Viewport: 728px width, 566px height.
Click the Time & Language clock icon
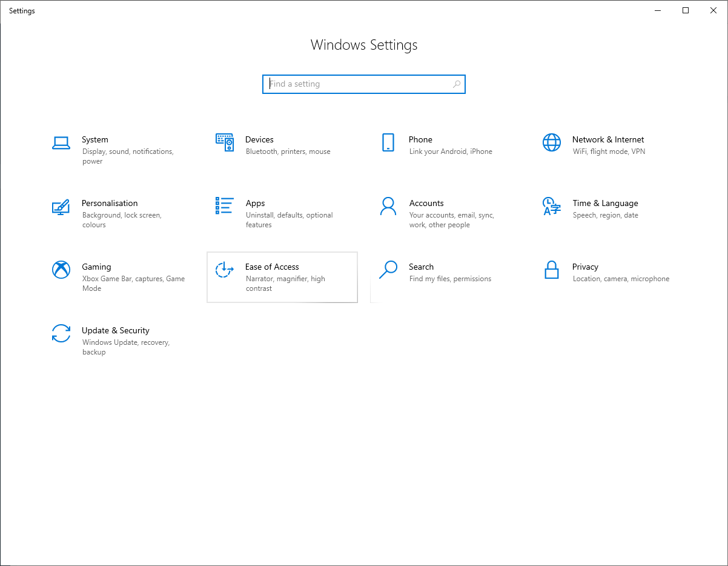point(552,206)
